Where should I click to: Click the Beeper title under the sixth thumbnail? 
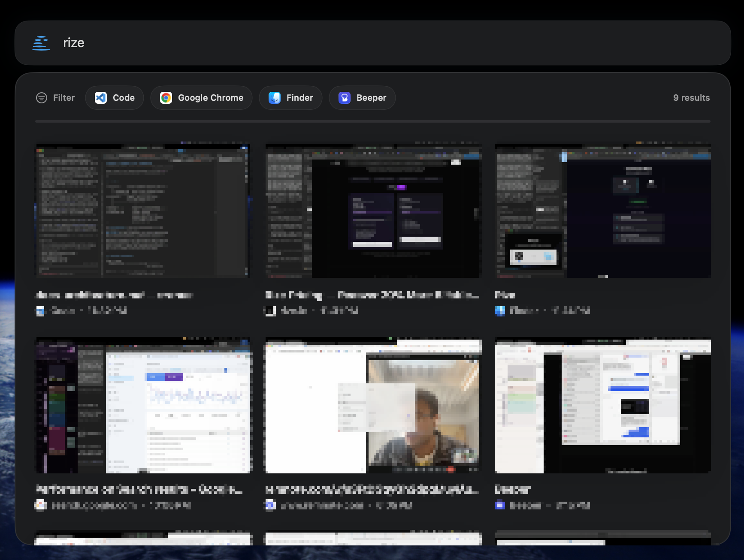point(513,489)
